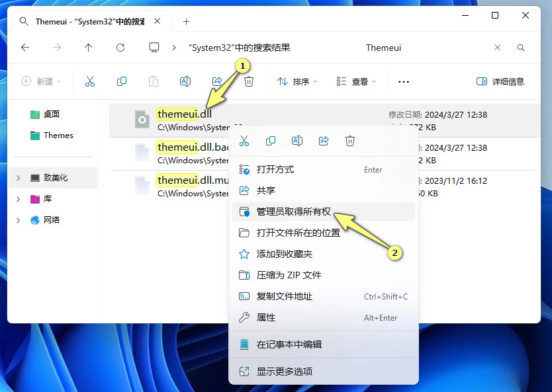Click modified date 2024/3/27 12:38 of themeui.dll
Viewport: 552px width, 392px height.
pyautogui.click(x=456, y=114)
